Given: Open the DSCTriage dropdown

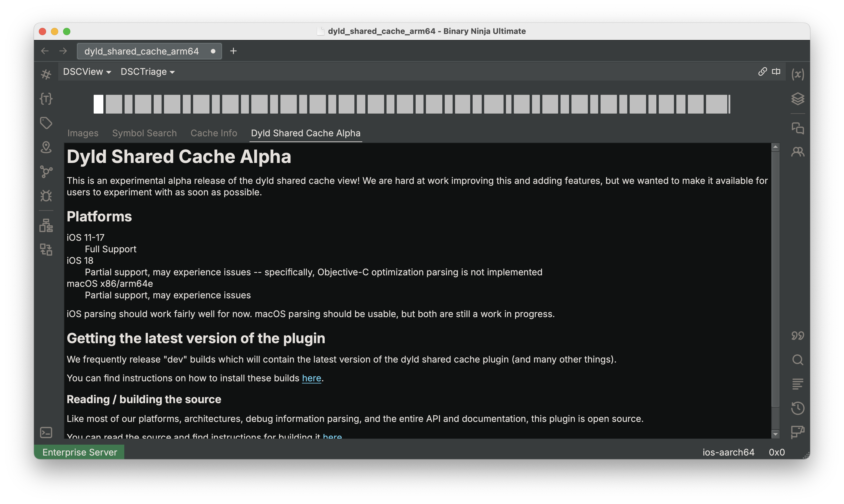Looking at the screenshot, I should click(148, 72).
